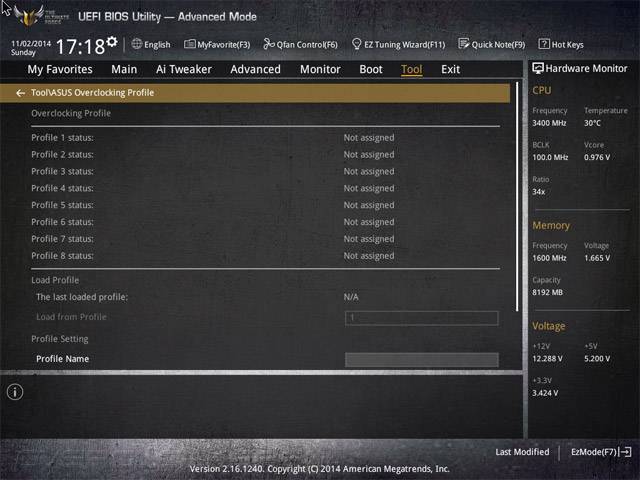Click Vcore 0.976 V value
This screenshot has height=480, width=640.
[597, 157]
